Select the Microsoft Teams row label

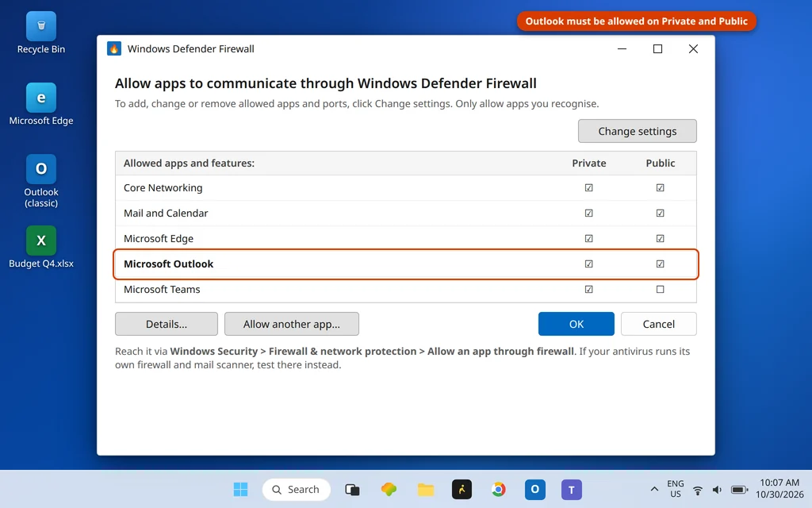coord(162,289)
